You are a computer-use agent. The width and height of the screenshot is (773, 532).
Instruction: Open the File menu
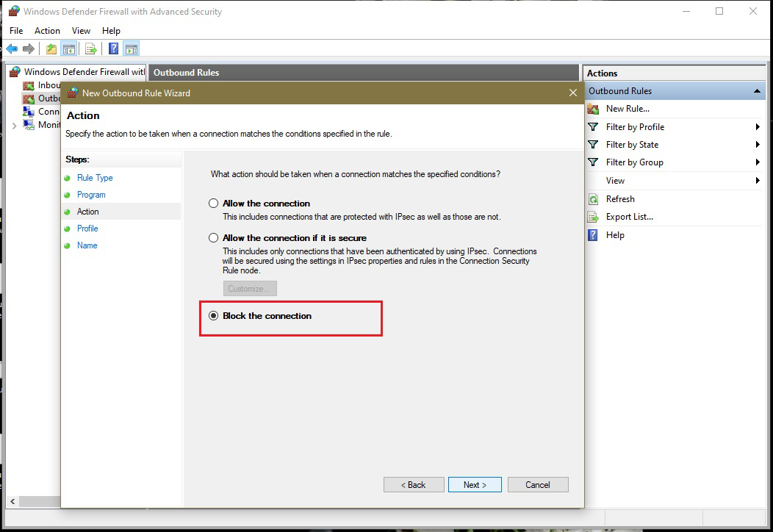coord(16,31)
